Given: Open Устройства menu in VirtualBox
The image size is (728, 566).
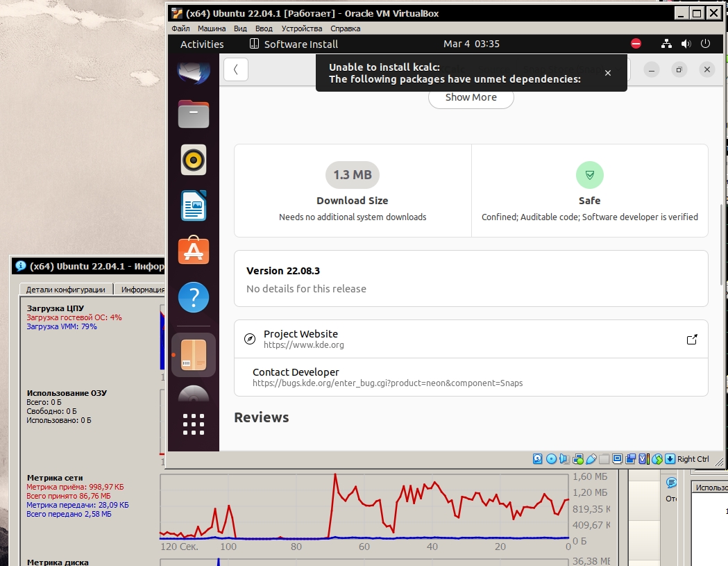Looking at the screenshot, I should 302,28.
